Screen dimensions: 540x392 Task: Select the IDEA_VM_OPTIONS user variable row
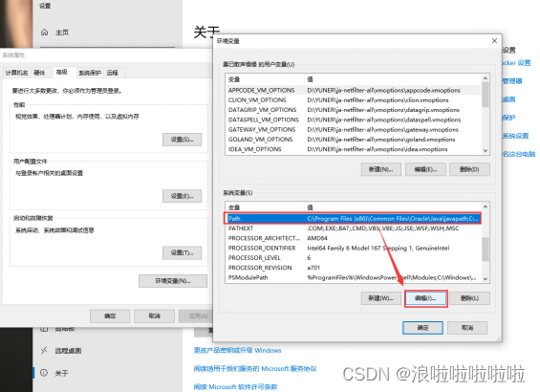(x=353, y=149)
